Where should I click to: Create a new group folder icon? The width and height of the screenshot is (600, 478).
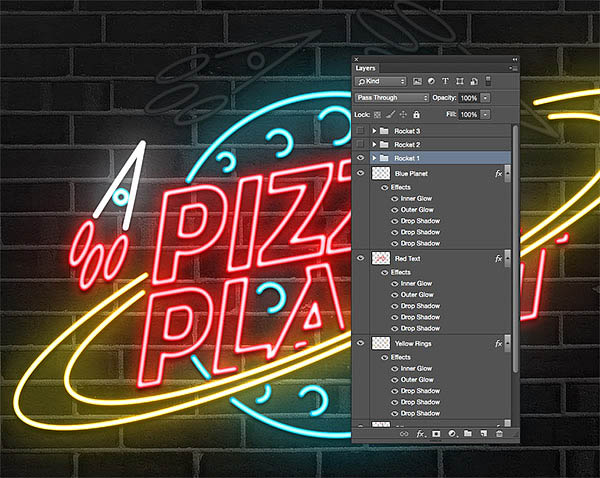[x=467, y=434]
